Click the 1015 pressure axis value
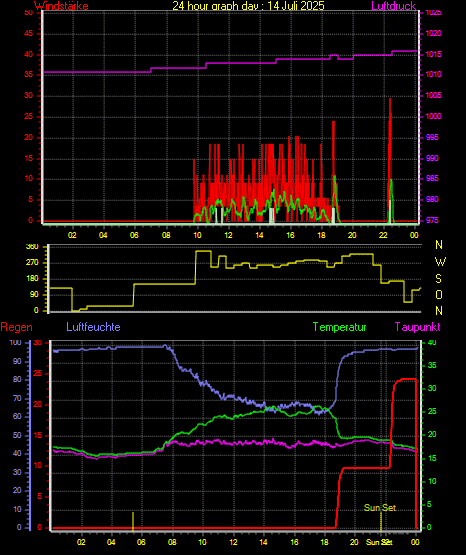The width and height of the screenshot is (466, 555). pos(433,54)
